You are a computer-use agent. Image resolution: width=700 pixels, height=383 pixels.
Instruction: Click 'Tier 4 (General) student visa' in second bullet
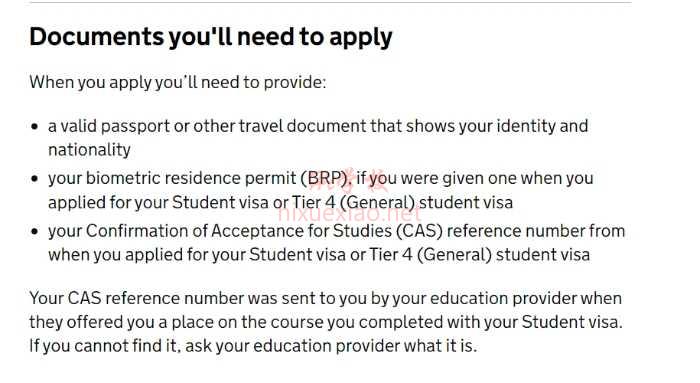(x=402, y=203)
